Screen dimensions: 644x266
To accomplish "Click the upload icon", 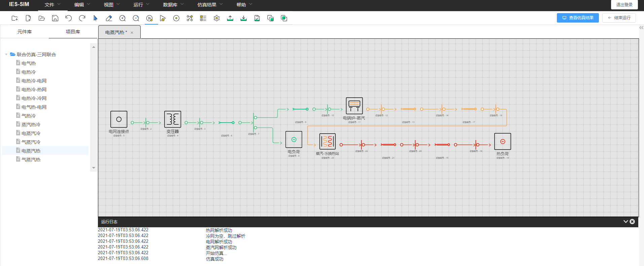I will tap(230, 18).
